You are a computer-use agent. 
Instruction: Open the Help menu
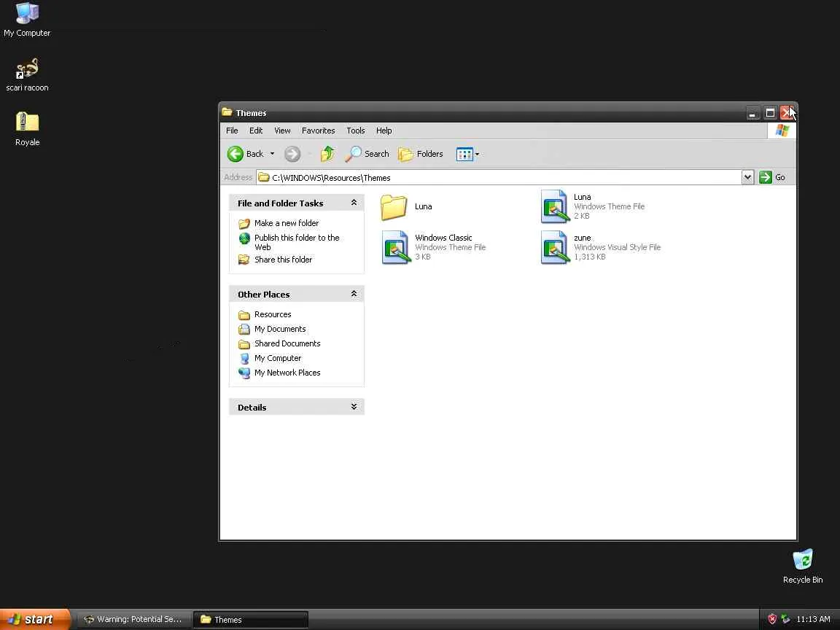pyautogui.click(x=384, y=131)
